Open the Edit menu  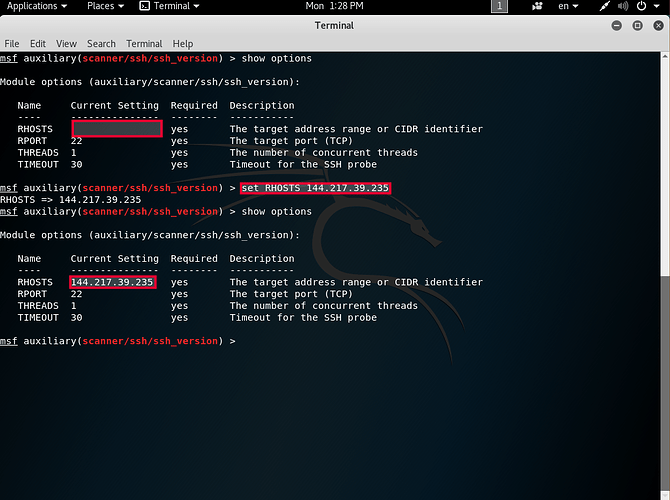coord(38,44)
